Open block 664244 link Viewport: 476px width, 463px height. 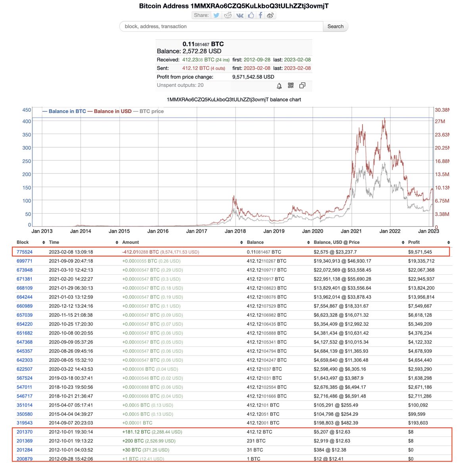click(x=25, y=297)
